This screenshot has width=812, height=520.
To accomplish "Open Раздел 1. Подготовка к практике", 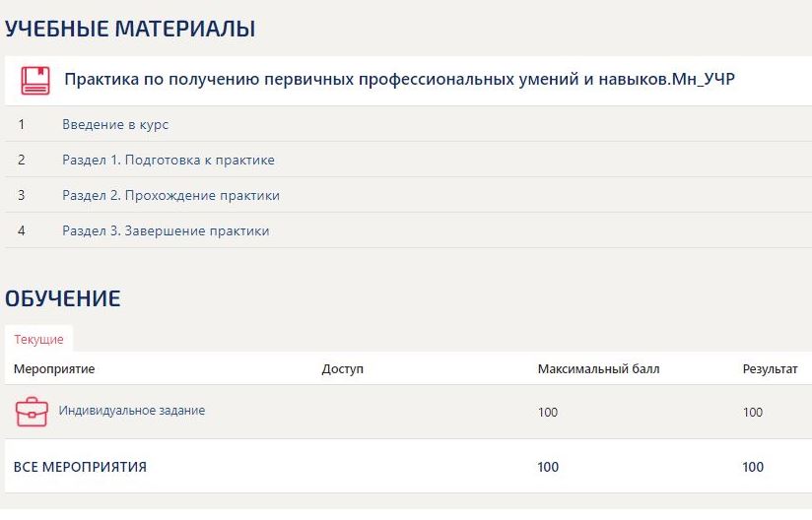I will click(168, 160).
